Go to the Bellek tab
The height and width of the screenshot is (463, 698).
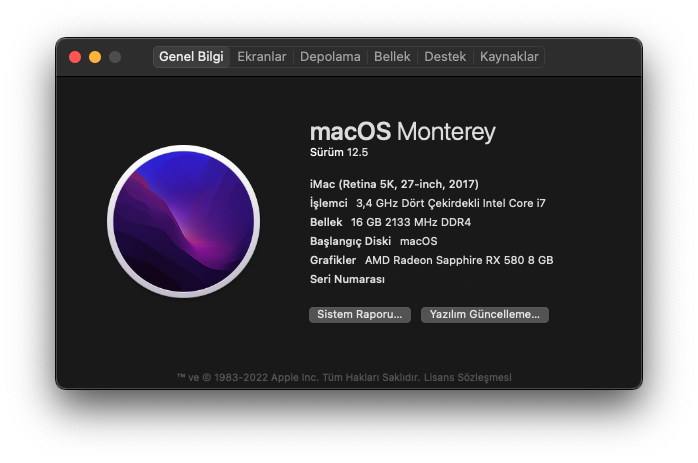click(x=392, y=57)
